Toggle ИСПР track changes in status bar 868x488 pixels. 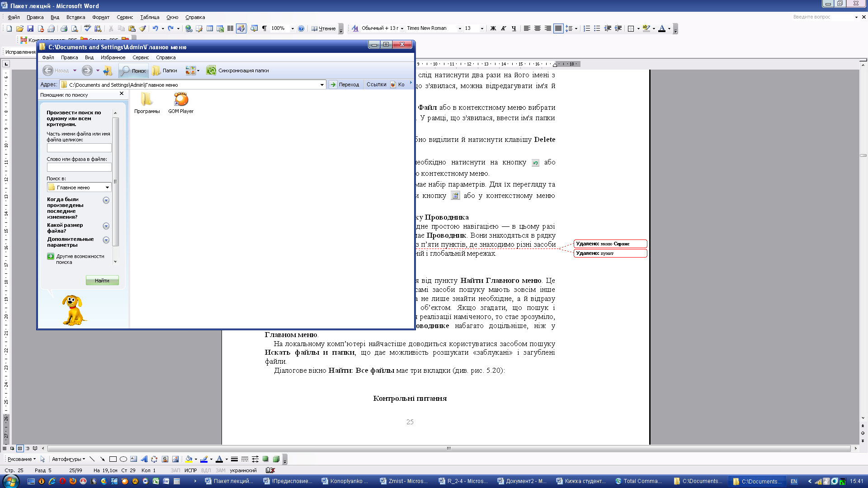coord(190,470)
